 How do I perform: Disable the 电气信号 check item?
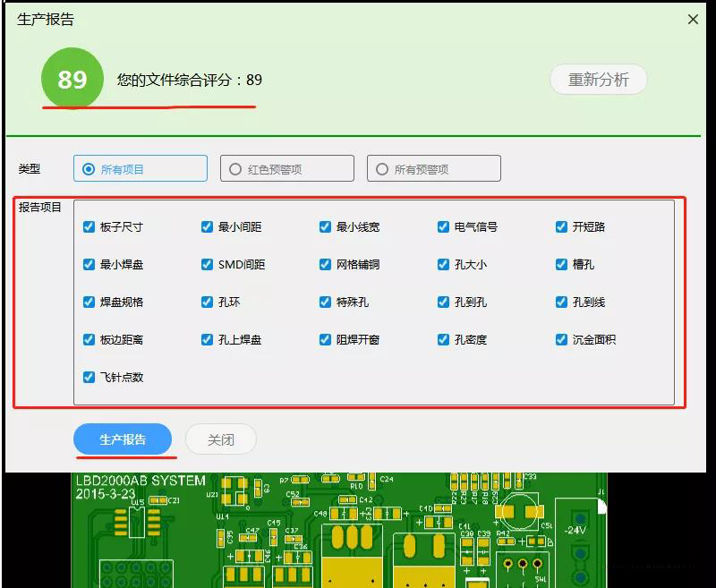pyautogui.click(x=443, y=227)
